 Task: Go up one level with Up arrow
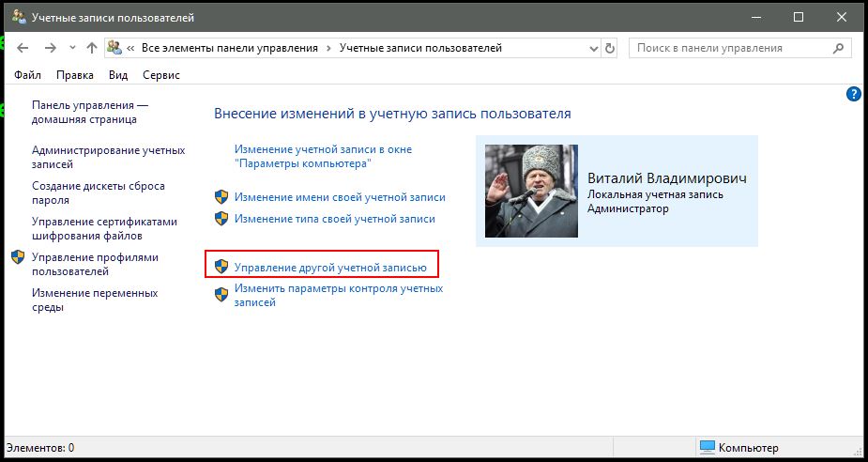click(x=92, y=48)
